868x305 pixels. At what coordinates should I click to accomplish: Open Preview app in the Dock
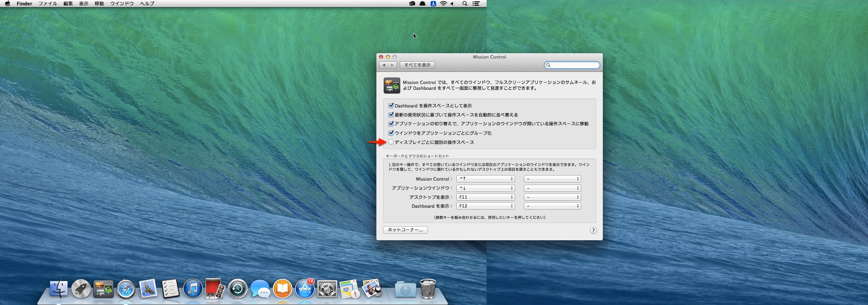point(372,289)
